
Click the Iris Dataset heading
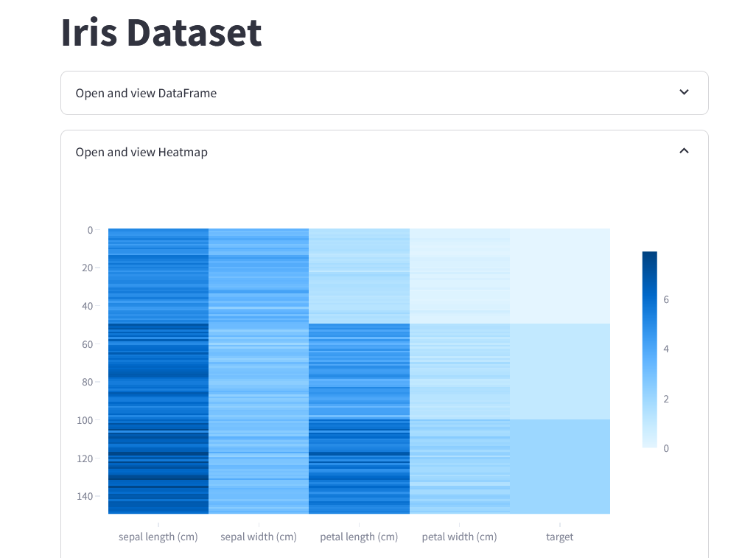161,32
